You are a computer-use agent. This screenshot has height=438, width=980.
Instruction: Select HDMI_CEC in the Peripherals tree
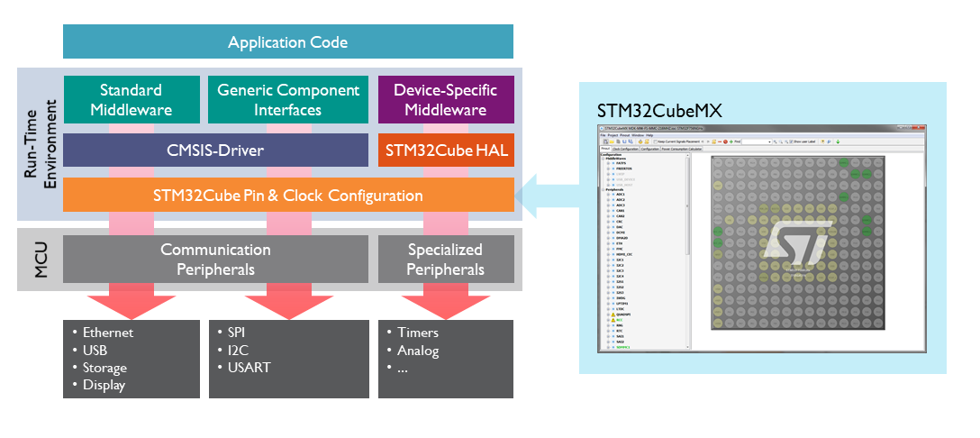pyautogui.click(x=624, y=255)
